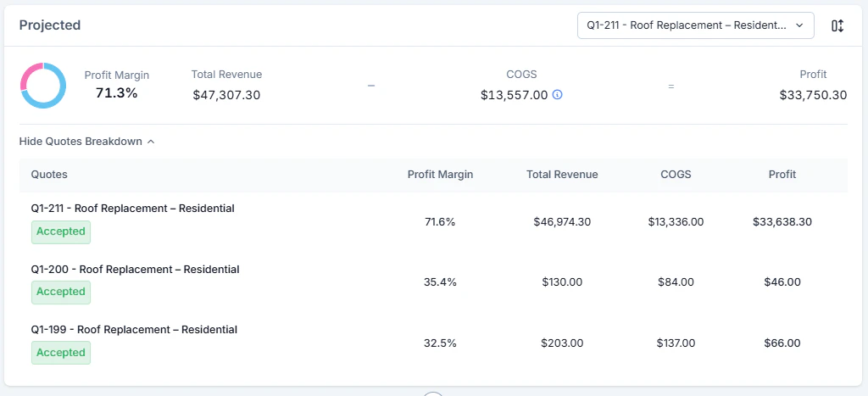Click the pink segment of donut chart
This screenshot has width=868, height=396.
point(28,75)
